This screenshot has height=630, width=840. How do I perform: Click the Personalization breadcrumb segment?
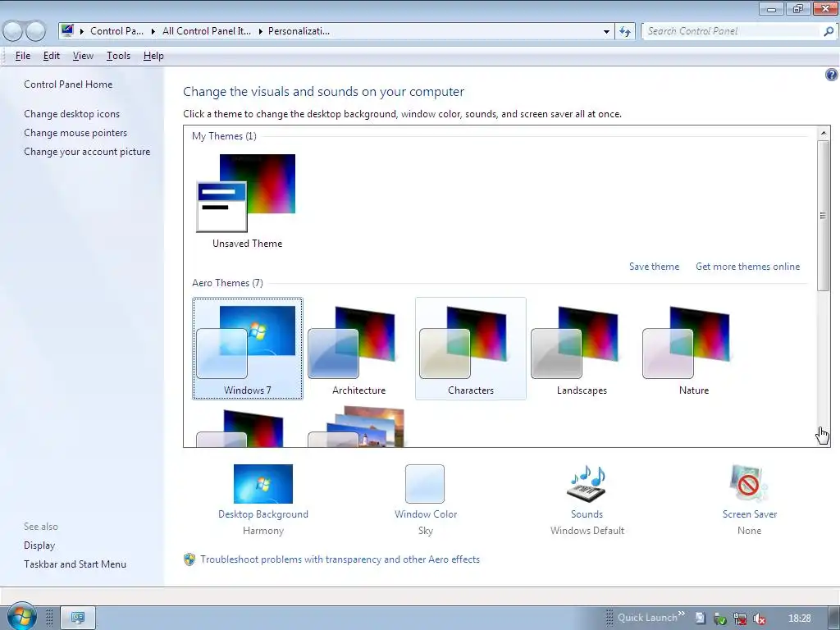coord(299,31)
